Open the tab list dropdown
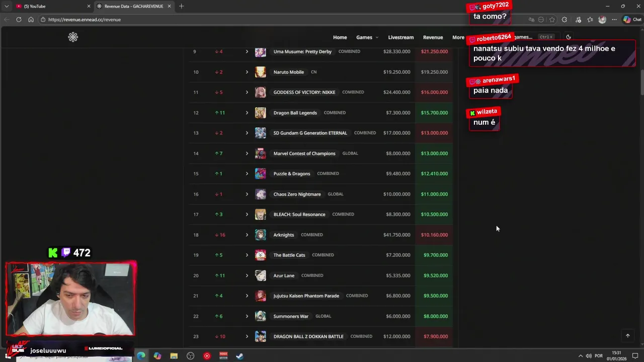 pos(7,6)
